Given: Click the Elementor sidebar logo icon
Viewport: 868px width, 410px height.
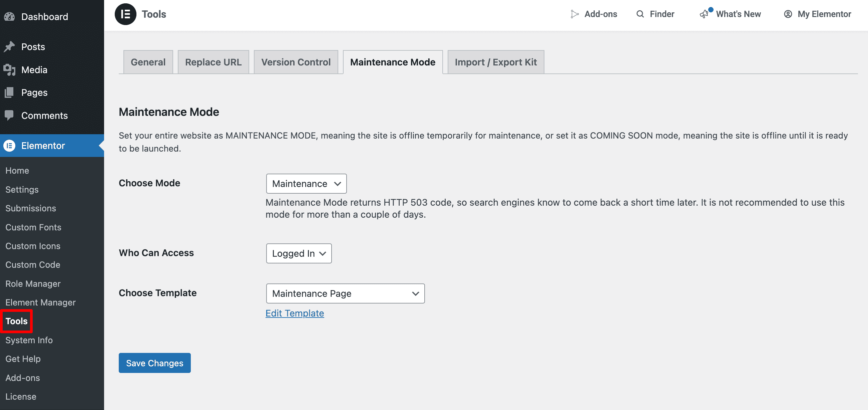Looking at the screenshot, I should [x=9, y=146].
